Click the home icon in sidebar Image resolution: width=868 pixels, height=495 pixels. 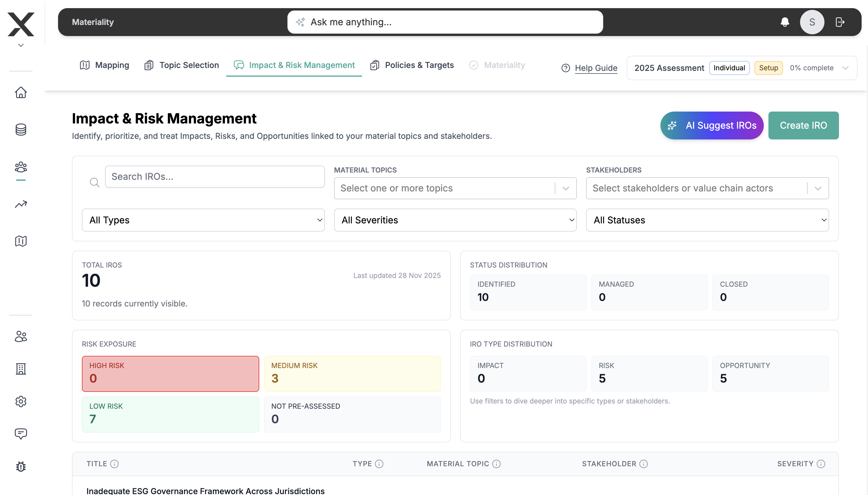(x=21, y=92)
